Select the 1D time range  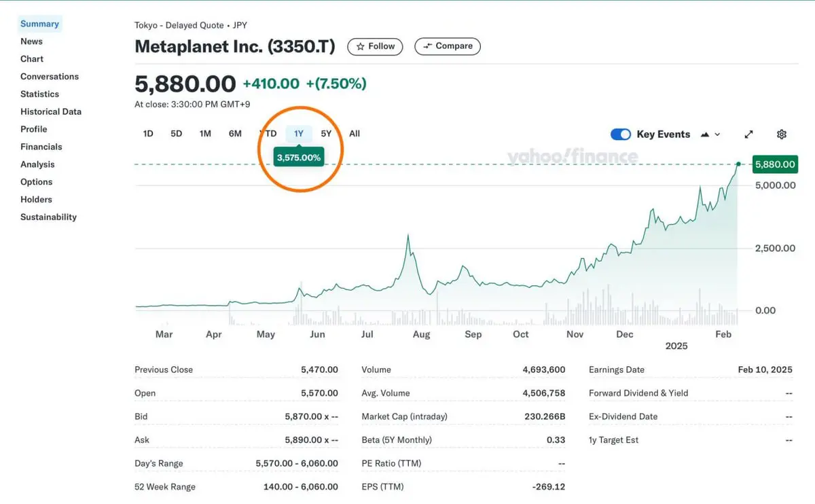coord(148,134)
